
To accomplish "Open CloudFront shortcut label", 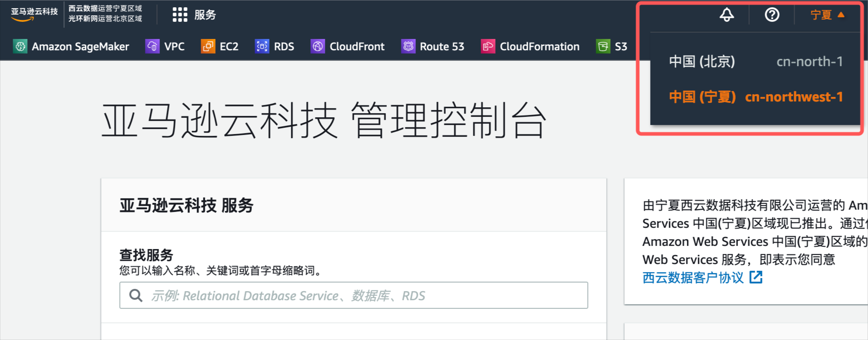I will (357, 46).
